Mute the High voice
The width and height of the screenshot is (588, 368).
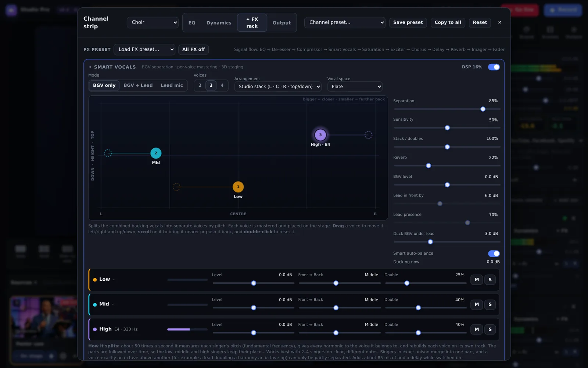477,329
